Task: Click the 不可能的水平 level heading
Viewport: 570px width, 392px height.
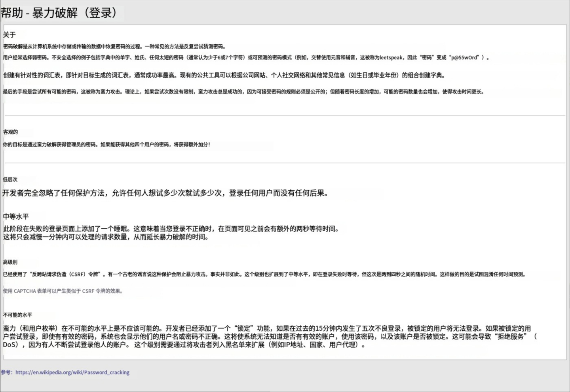Action: tap(17, 315)
